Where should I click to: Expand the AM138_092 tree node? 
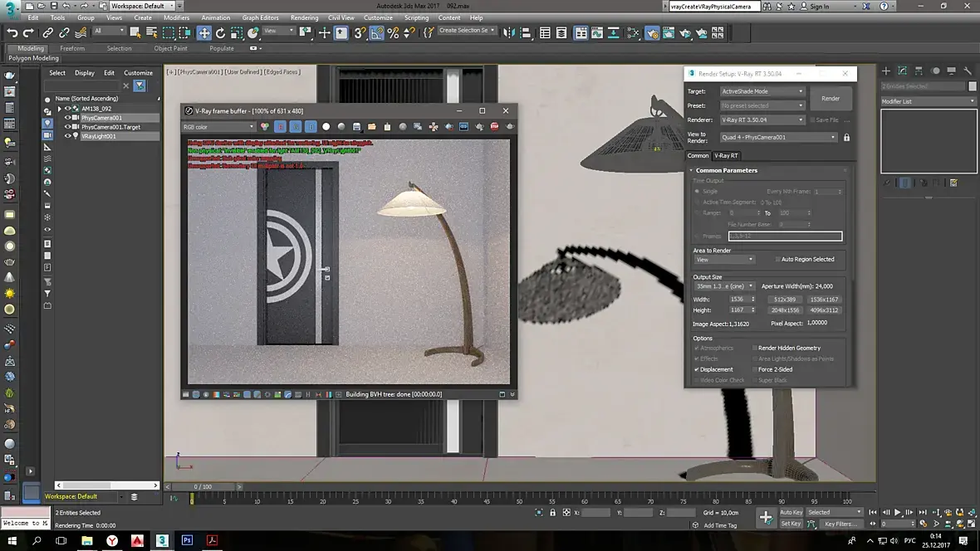tap(59, 109)
